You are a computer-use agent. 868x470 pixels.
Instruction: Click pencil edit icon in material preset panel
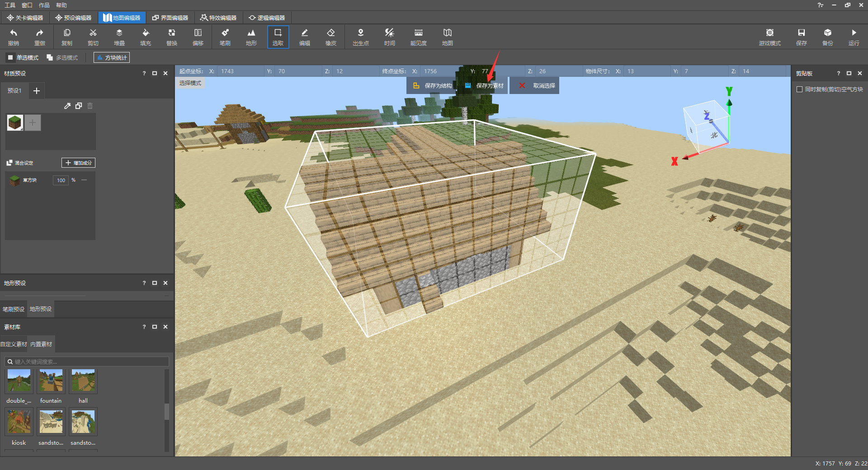(x=67, y=106)
